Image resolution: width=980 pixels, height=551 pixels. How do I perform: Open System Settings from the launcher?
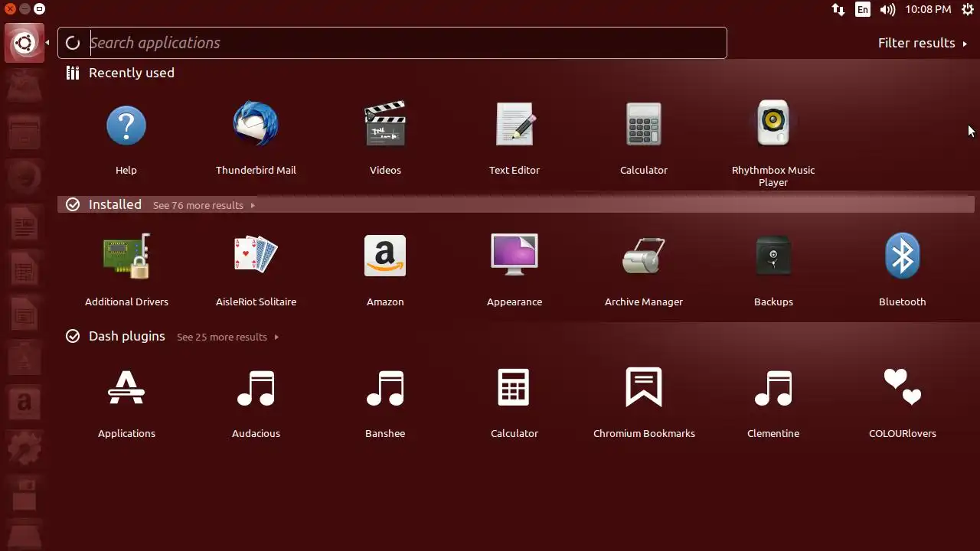coord(24,447)
